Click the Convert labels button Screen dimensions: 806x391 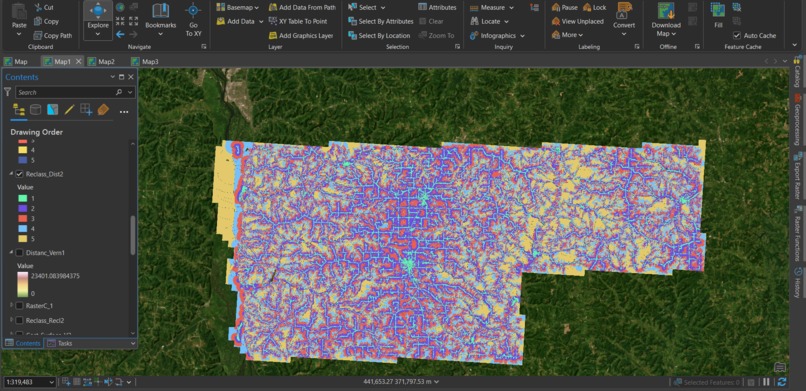click(x=624, y=20)
